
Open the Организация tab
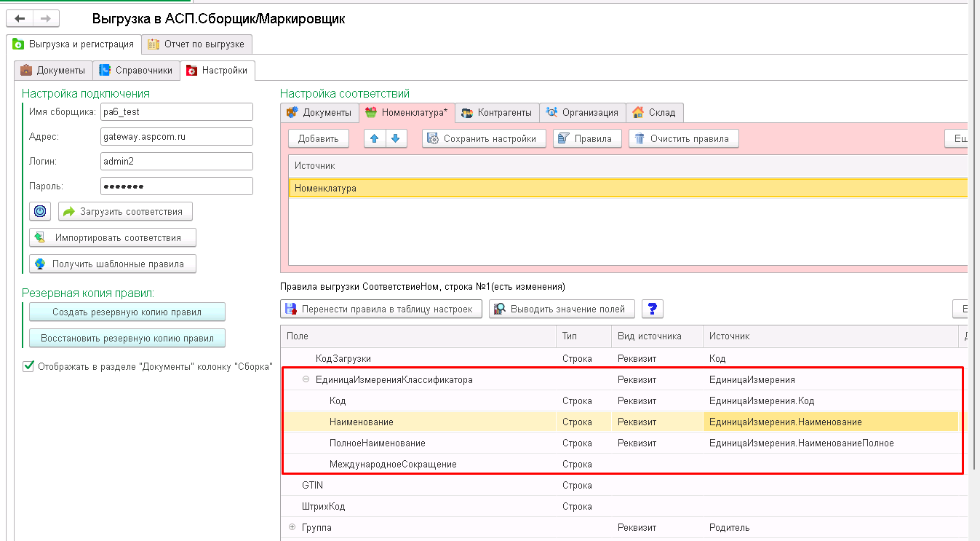click(583, 112)
